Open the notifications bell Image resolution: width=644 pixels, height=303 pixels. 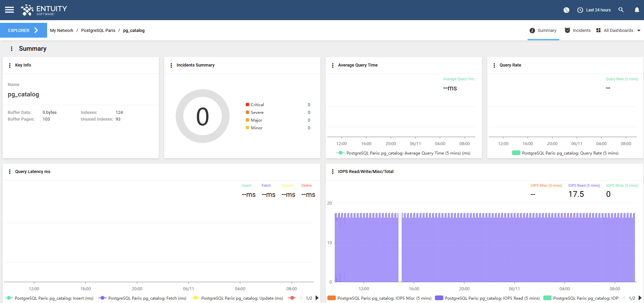tap(637, 10)
